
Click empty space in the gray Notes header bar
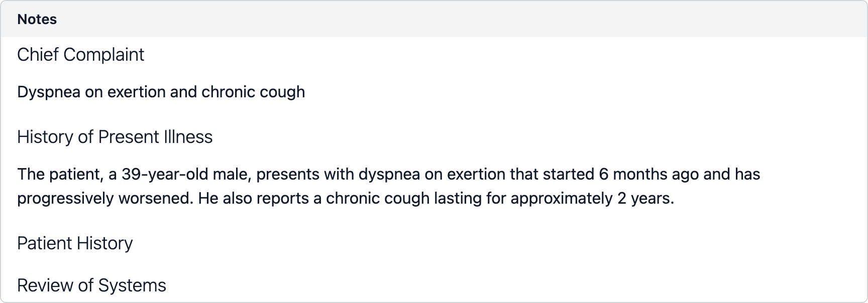[452, 19]
